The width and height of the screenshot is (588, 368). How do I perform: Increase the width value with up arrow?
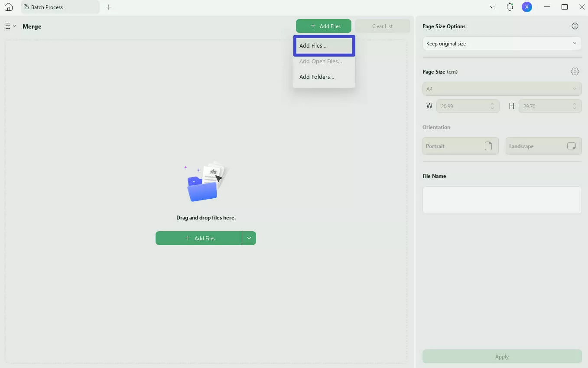pyautogui.click(x=492, y=104)
